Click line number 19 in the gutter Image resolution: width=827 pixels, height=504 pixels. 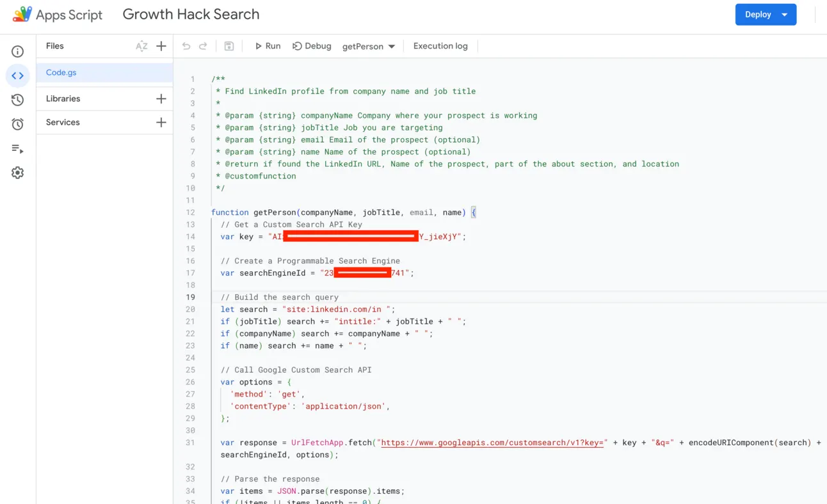(x=191, y=297)
